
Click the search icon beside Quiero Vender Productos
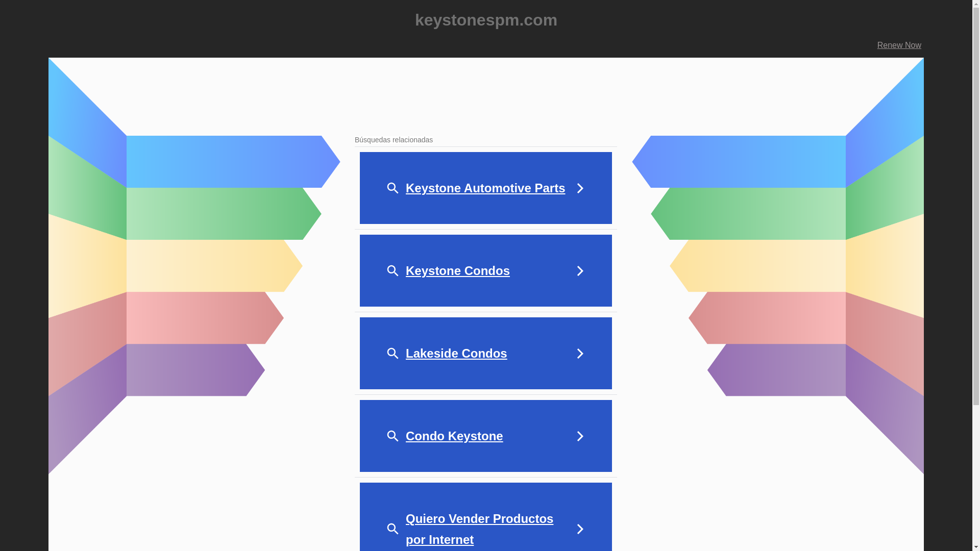393,529
